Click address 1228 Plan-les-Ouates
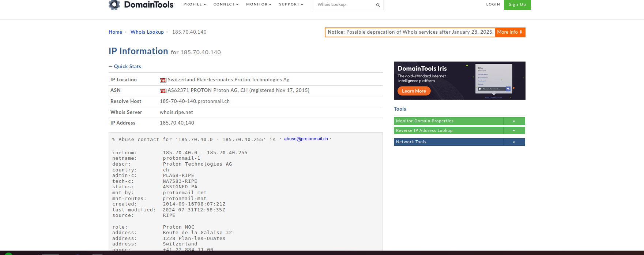This screenshot has width=644, height=255. (x=194, y=239)
